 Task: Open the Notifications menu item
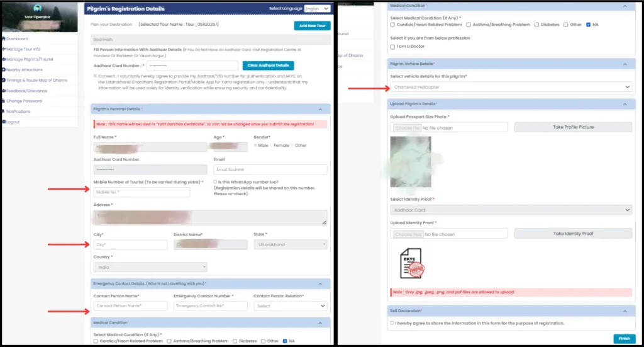18,111
